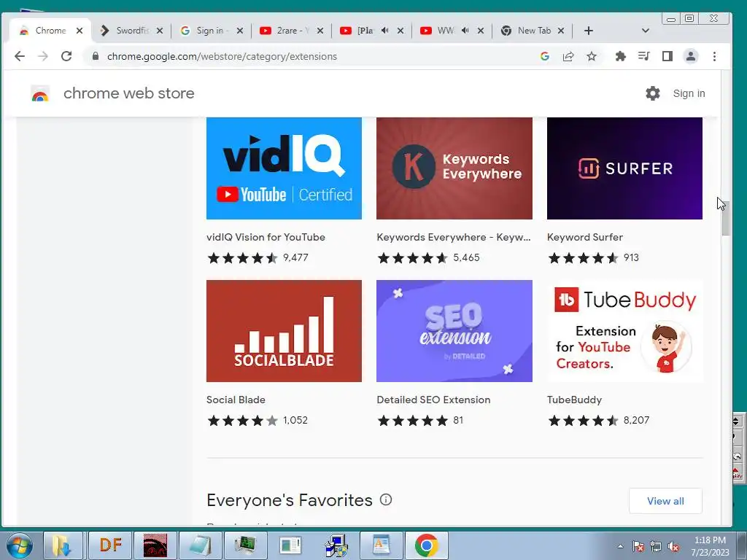
Task: Sign in to the Chrome Web Store
Action: coord(689,93)
